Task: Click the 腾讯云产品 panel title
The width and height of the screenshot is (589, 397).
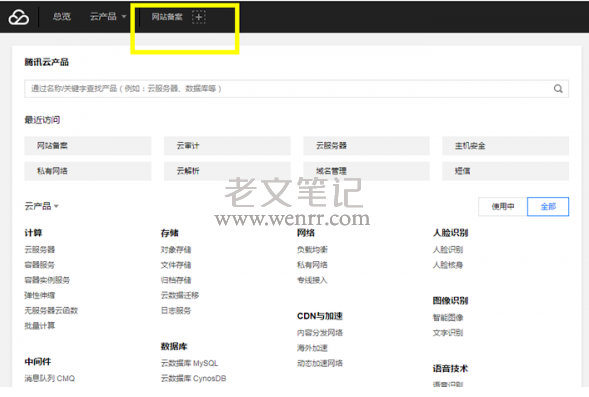Action: (47, 62)
